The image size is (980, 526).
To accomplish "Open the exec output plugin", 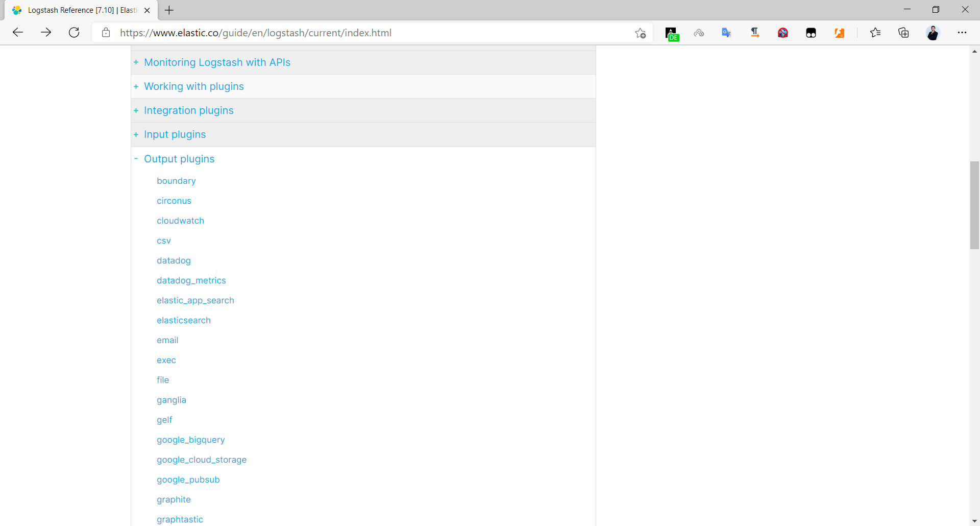I will point(166,360).
